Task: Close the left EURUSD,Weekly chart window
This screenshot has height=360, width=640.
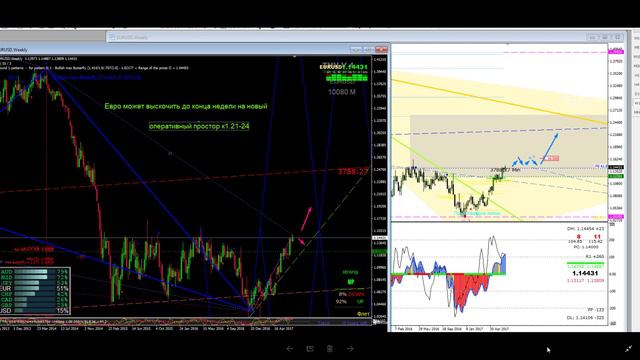Action: click(x=382, y=49)
